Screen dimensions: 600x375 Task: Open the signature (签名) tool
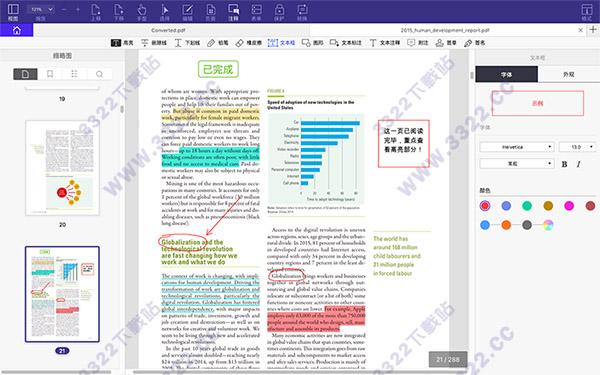[x=474, y=43]
